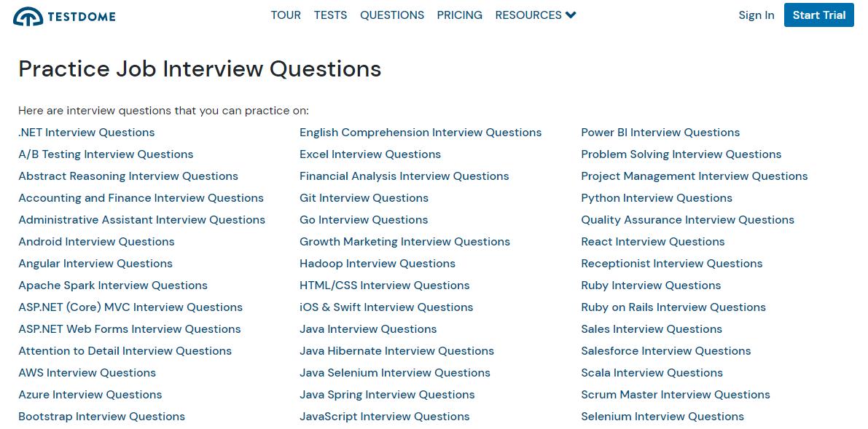Open QUESTIONS in the navigation bar
The image size is (868, 429).
tap(392, 15)
